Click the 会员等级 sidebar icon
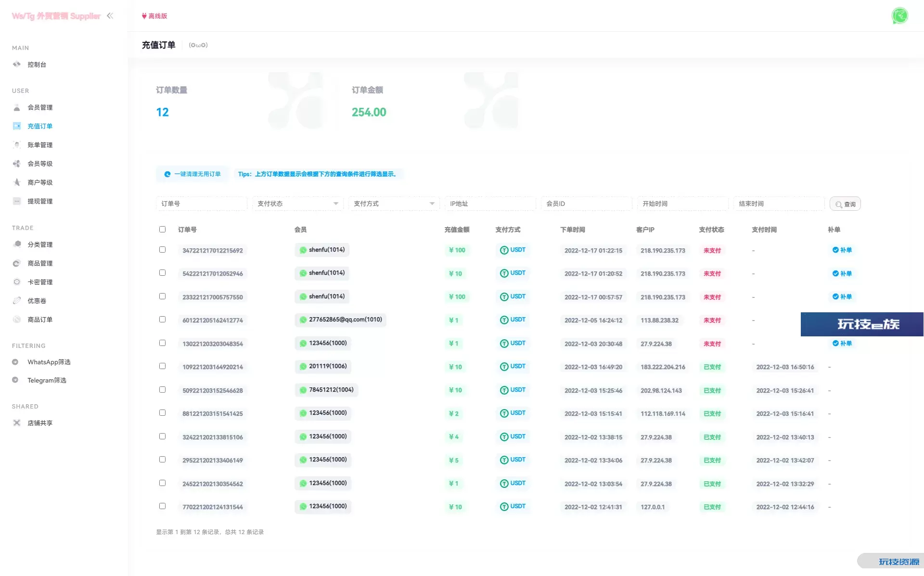This screenshot has width=924, height=576. tap(17, 164)
